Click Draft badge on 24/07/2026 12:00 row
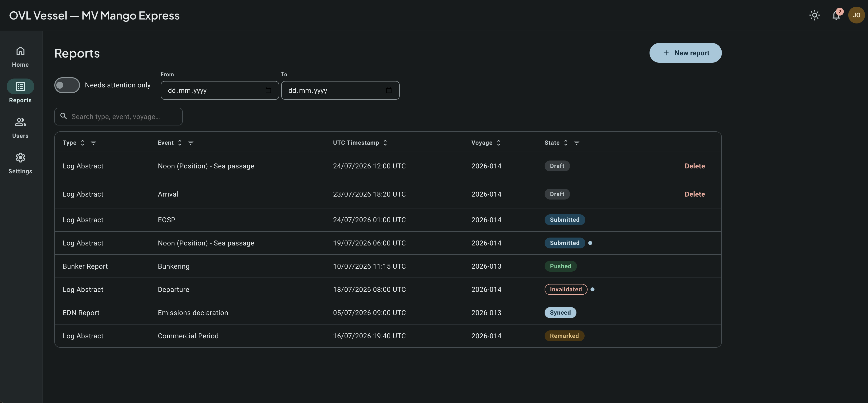This screenshot has width=868, height=403. coord(557,166)
